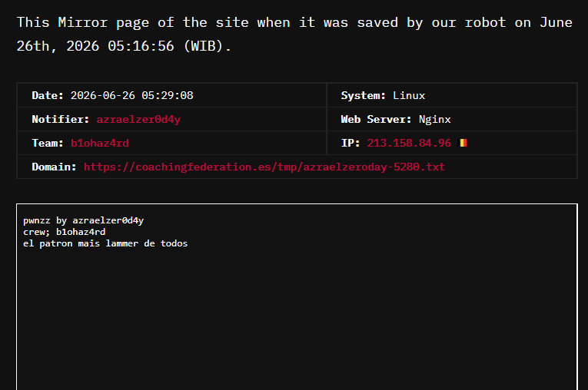Select the date value 2026-06-26 05:29:08
Screen dimensions: 588x390
(132, 95)
